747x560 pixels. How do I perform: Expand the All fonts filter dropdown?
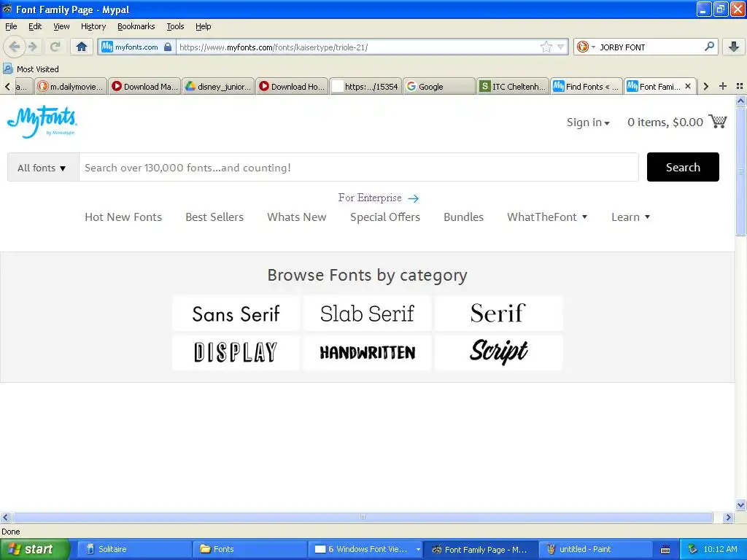pos(43,168)
